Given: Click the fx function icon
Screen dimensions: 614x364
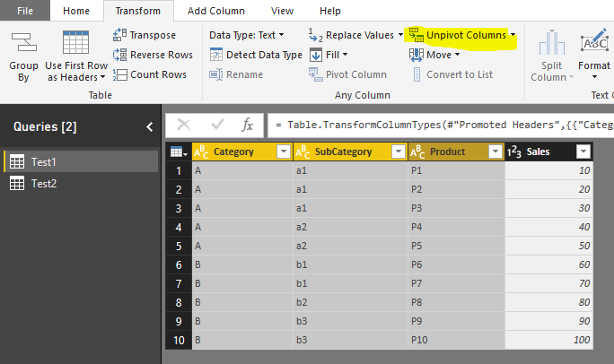Looking at the screenshot, I should pyautogui.click(x=247, y=126).
